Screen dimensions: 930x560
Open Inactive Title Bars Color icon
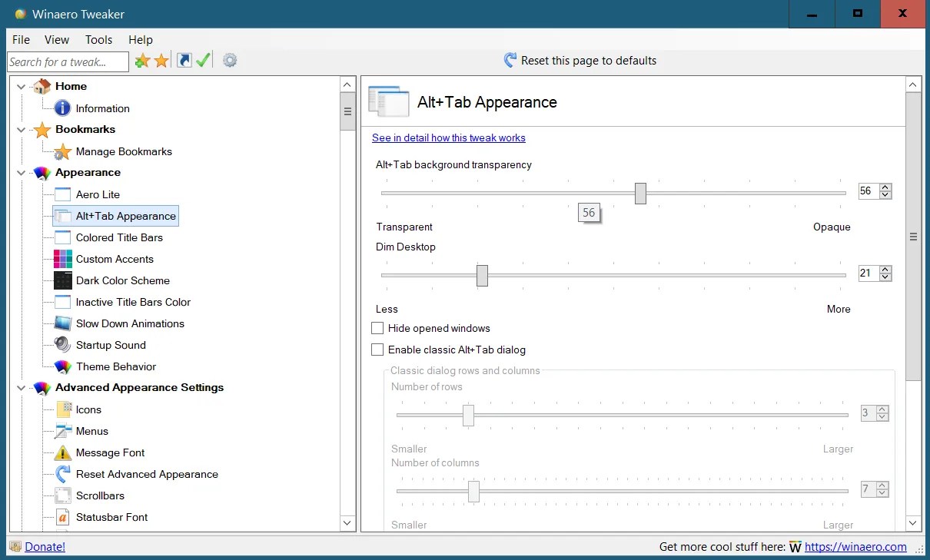point(63,302)
